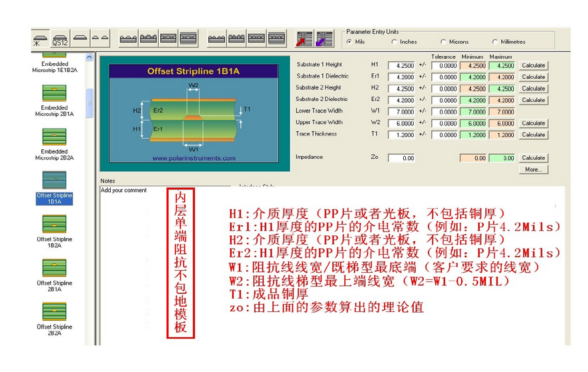Click Calculate for Substrate 1 Dielectric
This screenshot has width=588, height=372.
click(533, 77)
